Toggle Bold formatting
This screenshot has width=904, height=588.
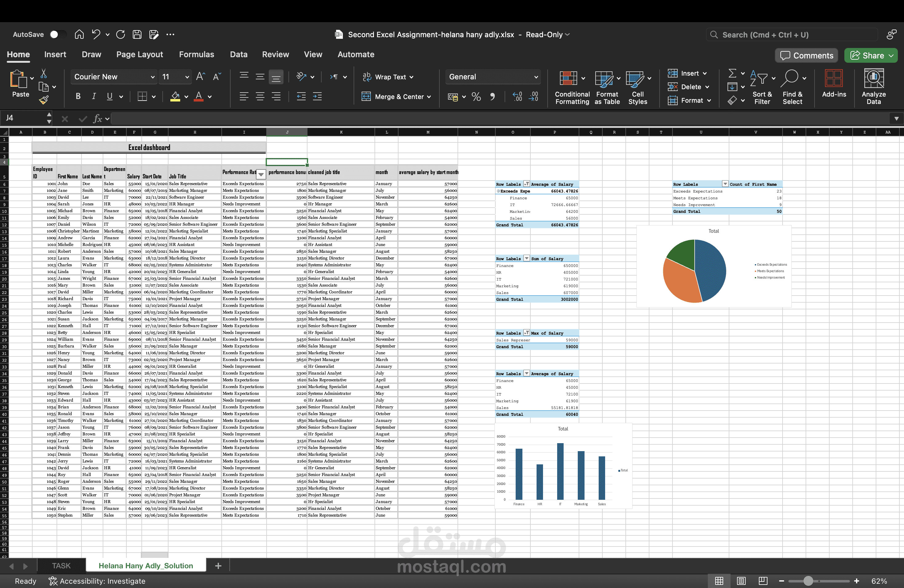[78, 97]
